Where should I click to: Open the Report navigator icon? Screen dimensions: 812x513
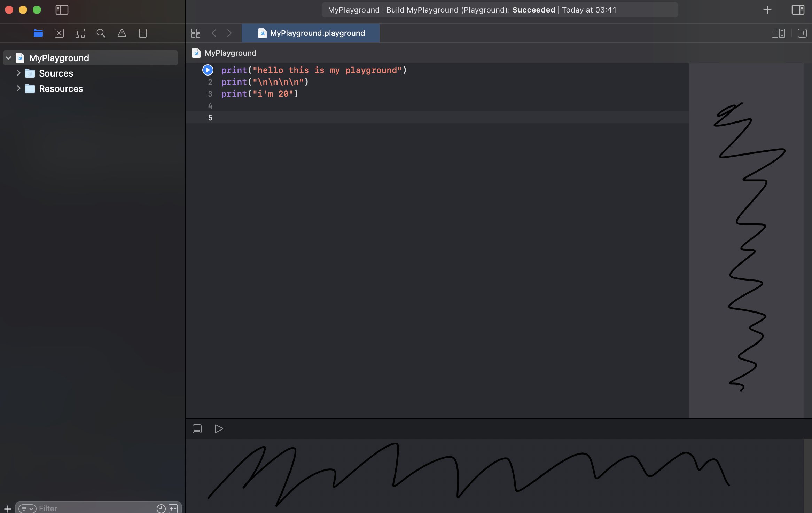(143, 33)
